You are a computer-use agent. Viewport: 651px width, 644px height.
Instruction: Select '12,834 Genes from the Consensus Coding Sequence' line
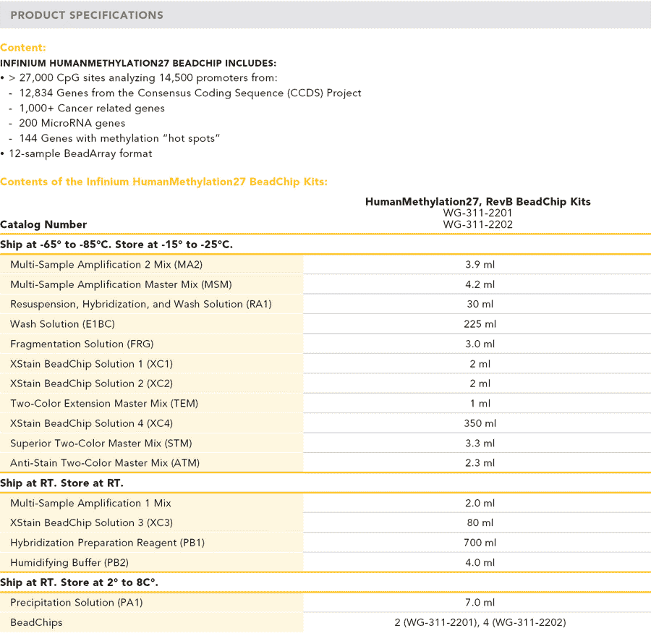coord(190,93)
